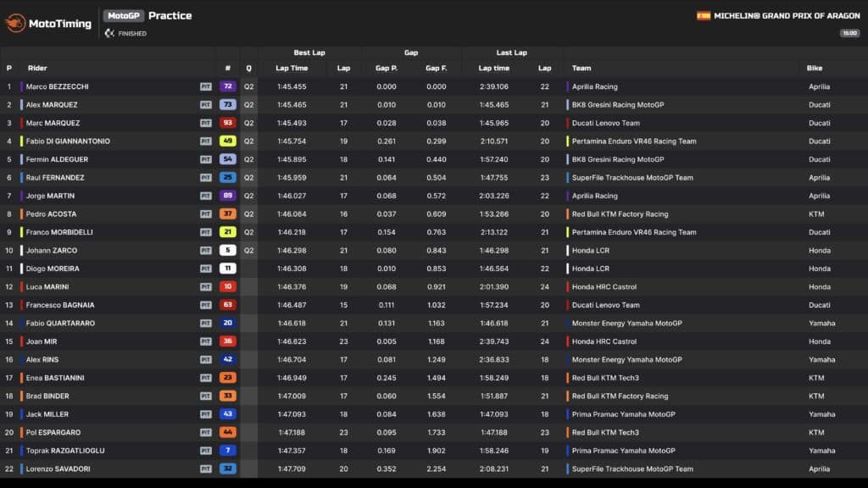Click number badge 20 for Quartararo
The width and height of the screenshot is (868, 488).
pyautogui.click(x=227, y=323)
